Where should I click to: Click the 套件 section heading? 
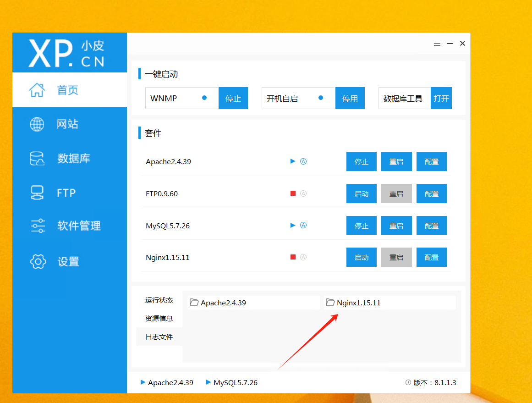point(153,133)
